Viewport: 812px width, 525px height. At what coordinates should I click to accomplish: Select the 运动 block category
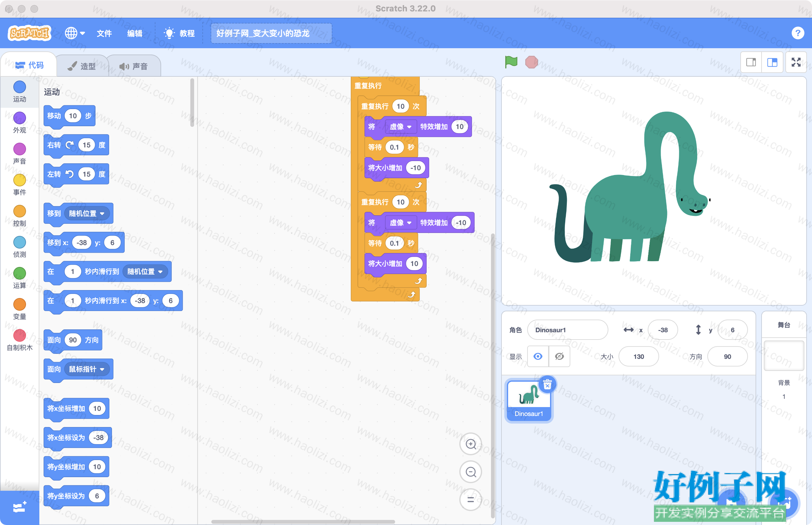pyautogui.click(x=19, y=91)
